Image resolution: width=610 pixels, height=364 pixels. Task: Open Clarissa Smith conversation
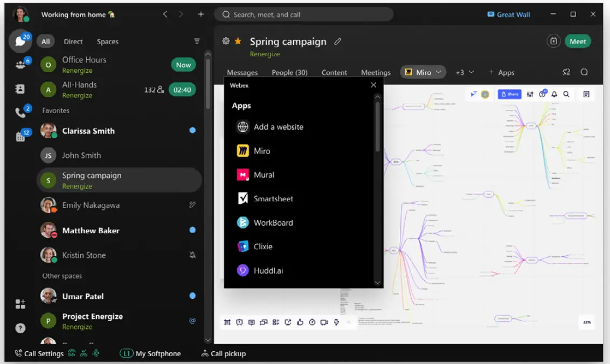(x=119, y=131)
